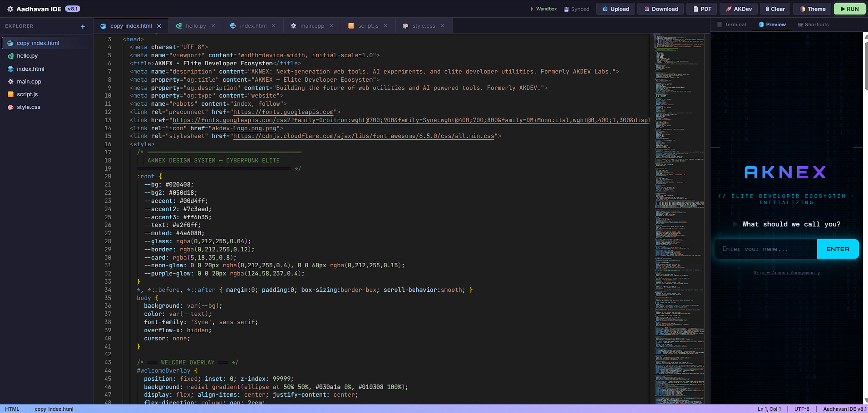Click the font-awesome stylesheet URL
The image size is (868, 413).
364,136
